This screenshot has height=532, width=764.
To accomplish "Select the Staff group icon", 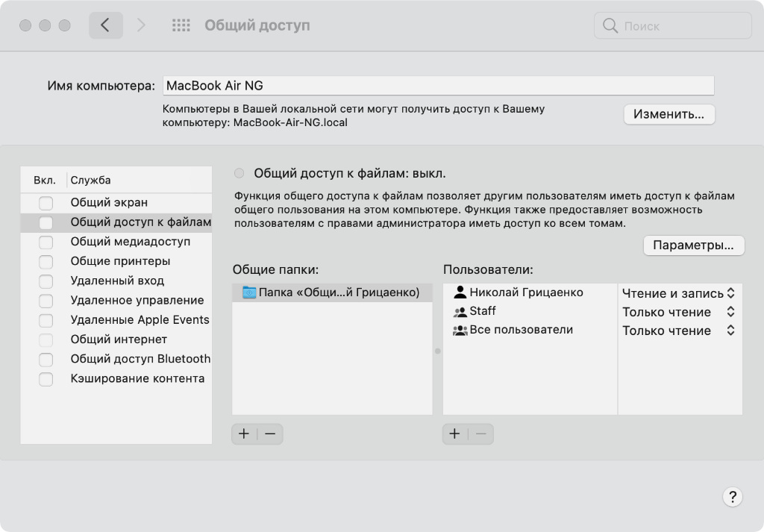I will 460,312.
